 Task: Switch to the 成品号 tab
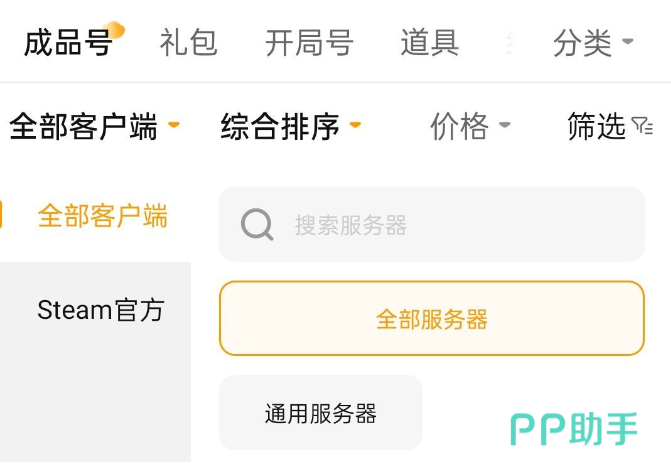[x=66, y=43]
